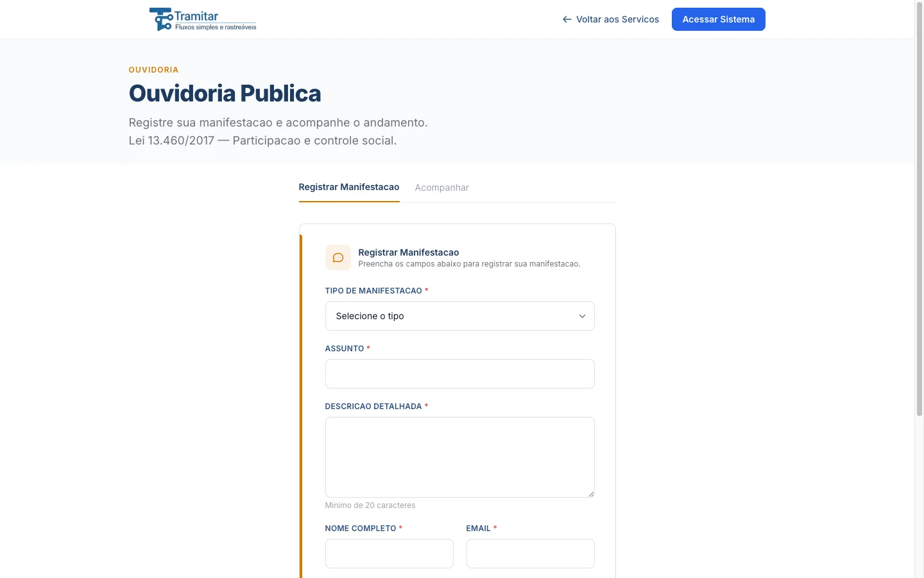Click the 'Preencha os campos abaixo' subtitle
The width and height of the screenshot is (924, 578).
[469, 264]
